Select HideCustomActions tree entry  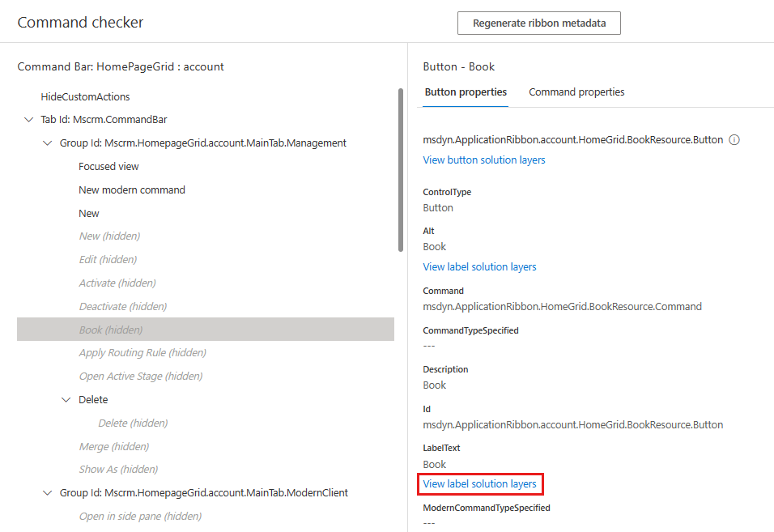(x=85, y=97)
